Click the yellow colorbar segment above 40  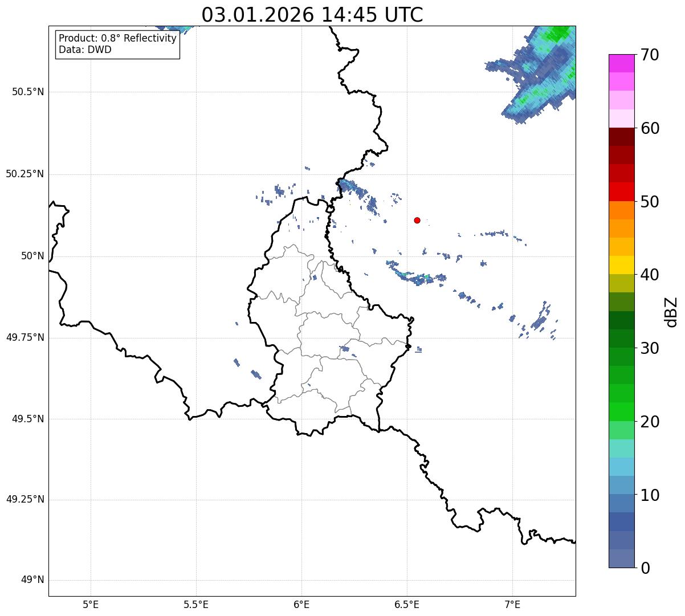click(621, 265)
